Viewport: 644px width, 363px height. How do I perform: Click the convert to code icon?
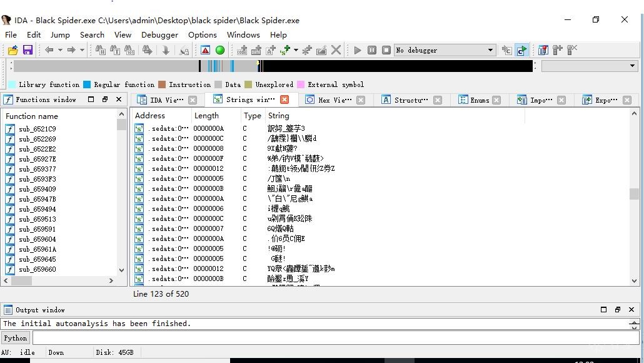click(x=242, y=50)
